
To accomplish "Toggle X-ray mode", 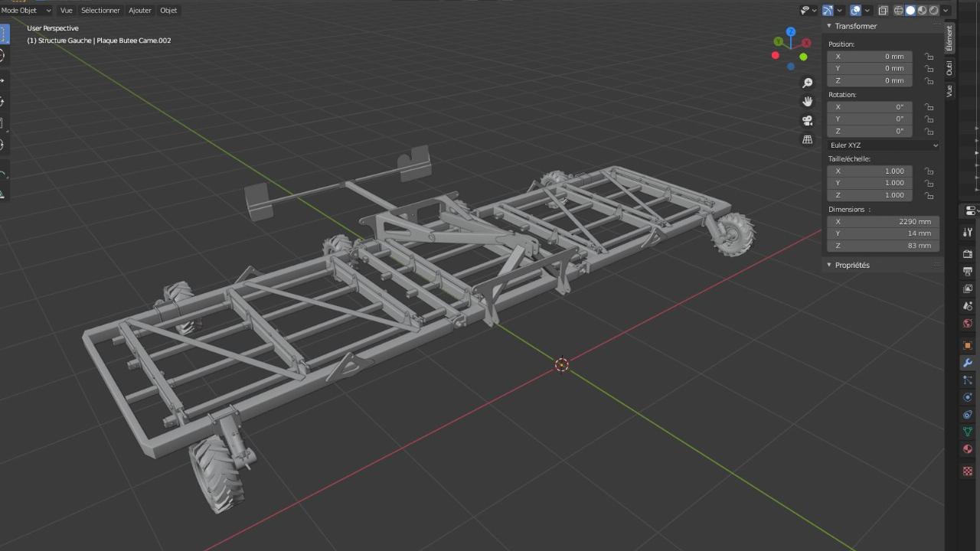I will coord(883,10).
